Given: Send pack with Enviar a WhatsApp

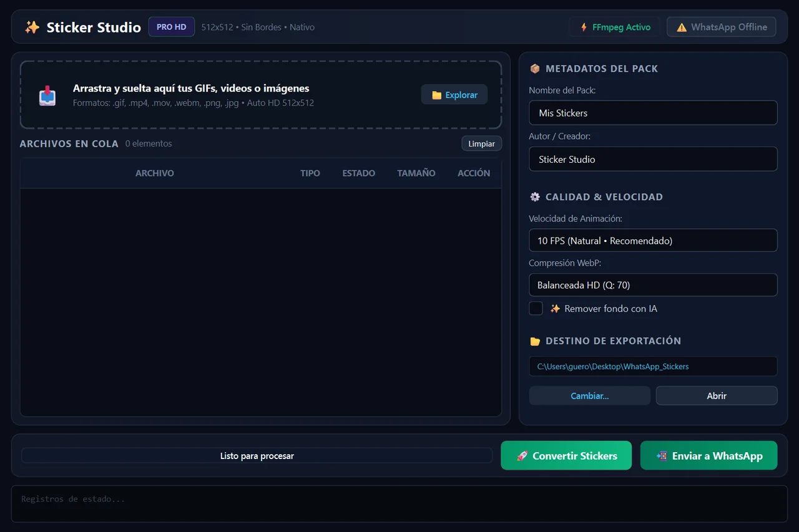Looking at the screenshot, I should [709, 456].
